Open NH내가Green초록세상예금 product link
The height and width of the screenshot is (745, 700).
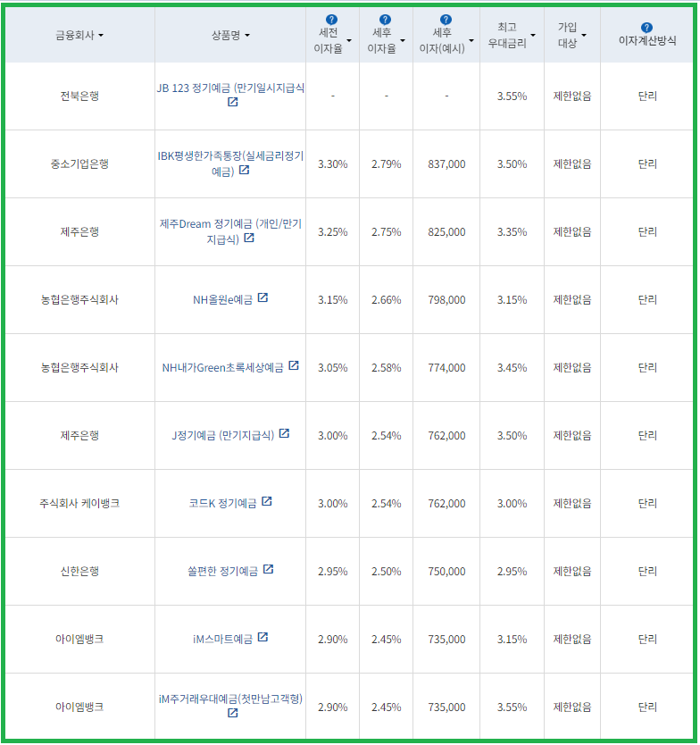tap(222, 368)
